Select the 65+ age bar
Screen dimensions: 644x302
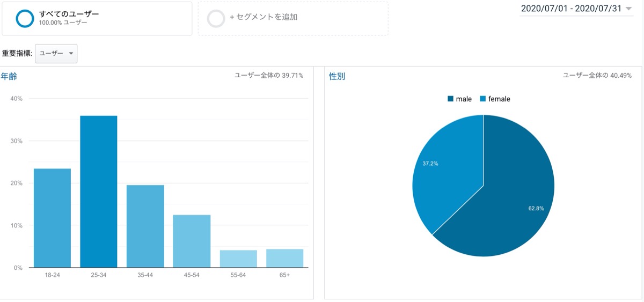point(284,258)
